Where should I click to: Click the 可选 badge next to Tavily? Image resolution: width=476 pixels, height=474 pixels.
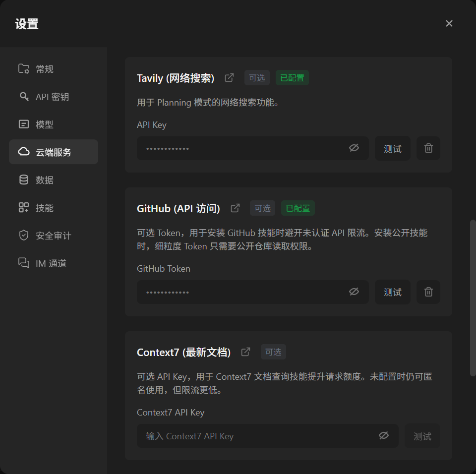click(x=257, y=78)
